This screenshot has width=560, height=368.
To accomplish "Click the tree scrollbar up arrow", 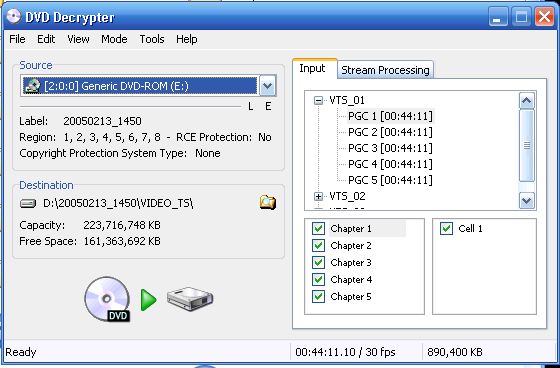I will 527,101.
